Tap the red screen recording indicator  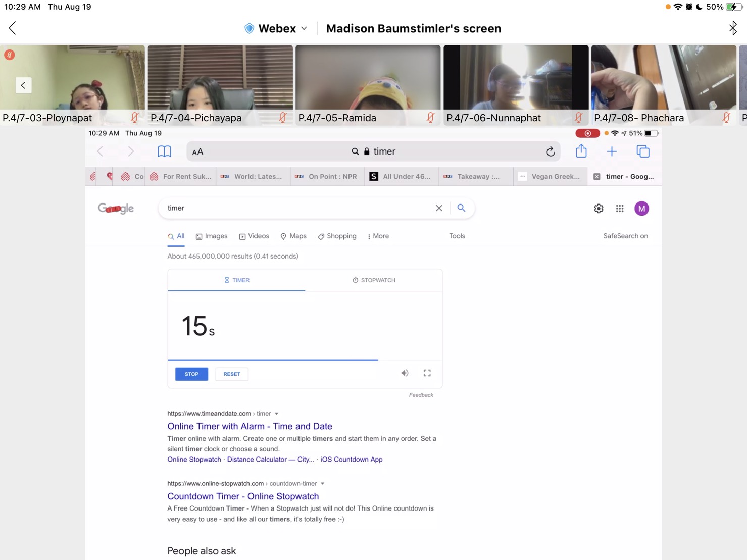(x=587, y=133)
